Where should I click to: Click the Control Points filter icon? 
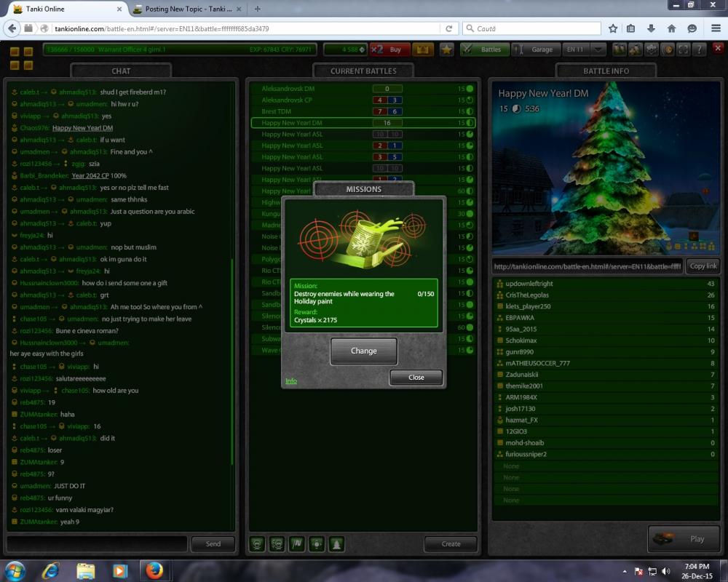(317, 543)
